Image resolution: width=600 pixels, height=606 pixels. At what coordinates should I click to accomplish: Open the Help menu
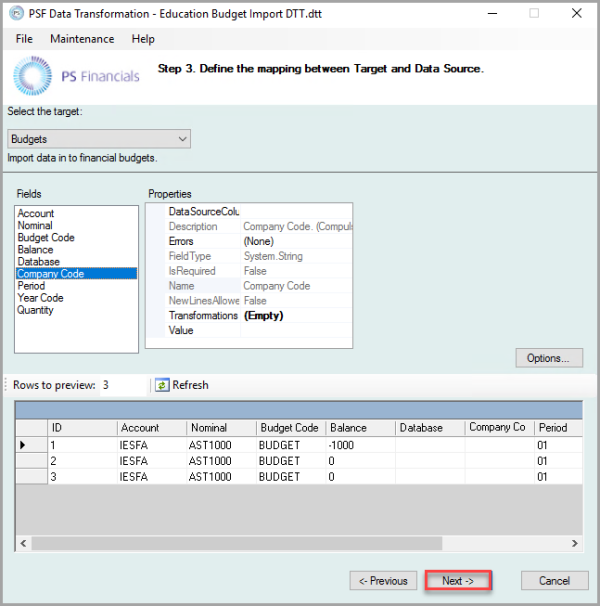pos(143,39)
